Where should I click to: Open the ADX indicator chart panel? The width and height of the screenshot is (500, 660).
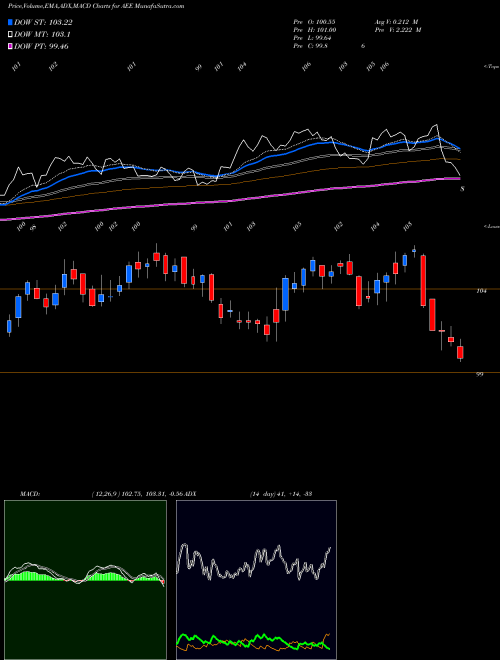256,580
